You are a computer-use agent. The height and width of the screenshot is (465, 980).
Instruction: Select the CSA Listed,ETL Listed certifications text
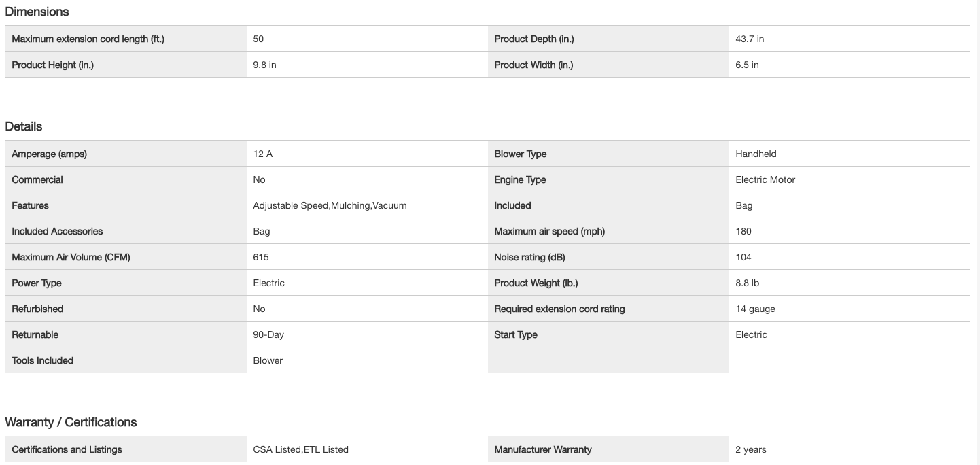(300, 449)
